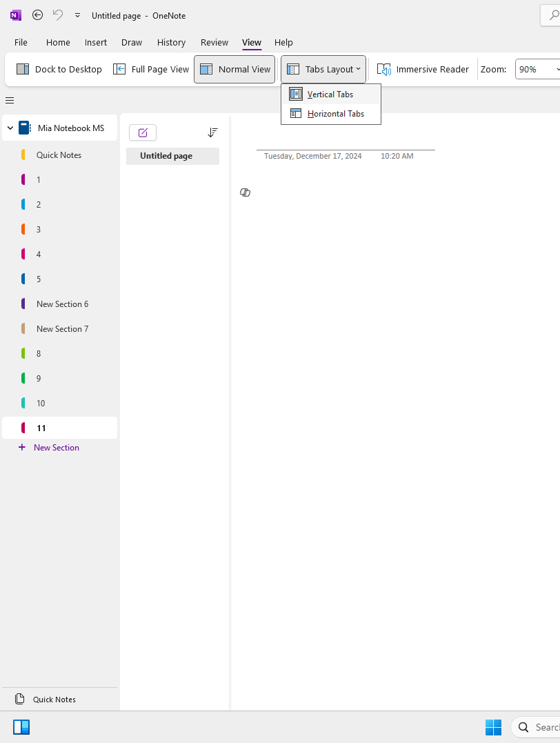560x743 pixels.
Task: Switch to the Draw ribbon tab
Action: pyautogui.click(x=132, y=42)
